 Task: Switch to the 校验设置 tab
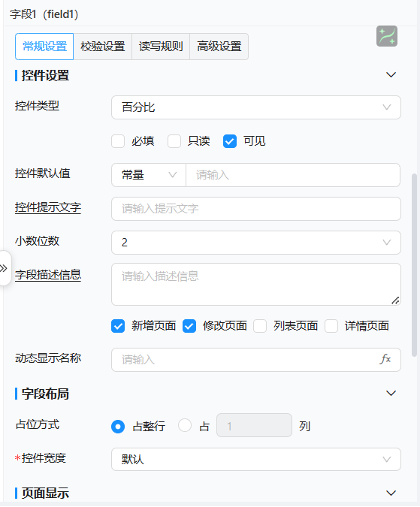103,47
